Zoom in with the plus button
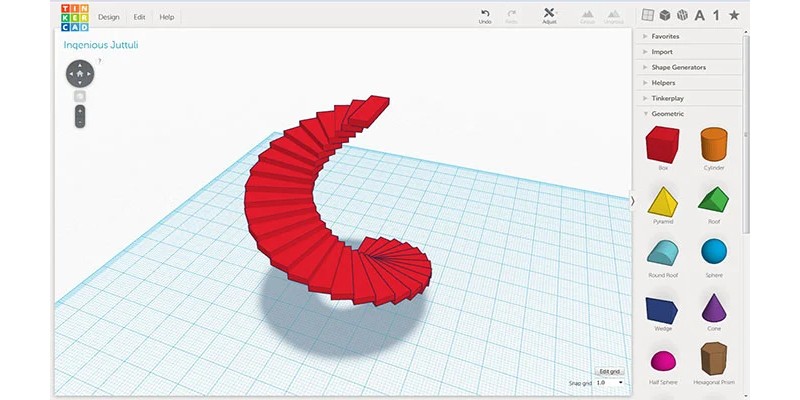 point(80,111)
